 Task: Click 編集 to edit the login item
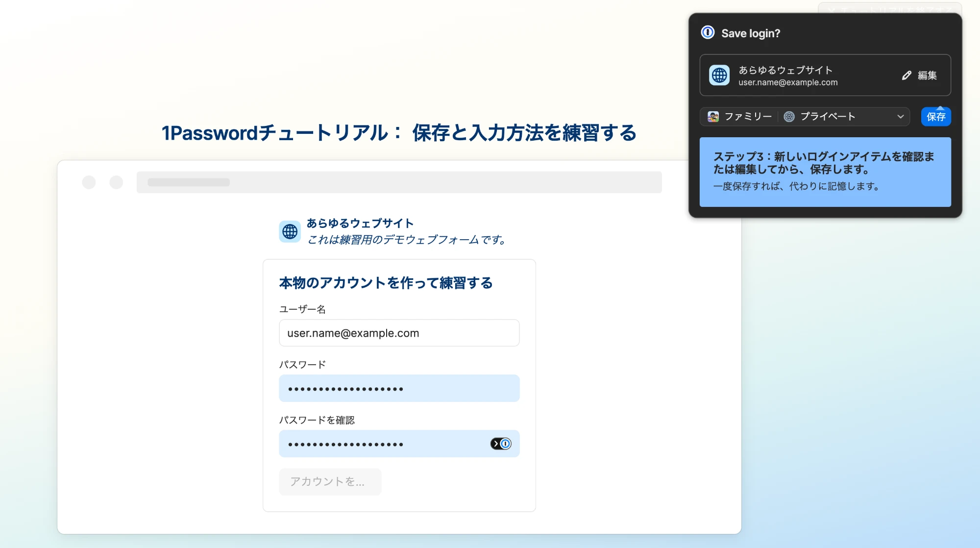click(x=920, y=75)
